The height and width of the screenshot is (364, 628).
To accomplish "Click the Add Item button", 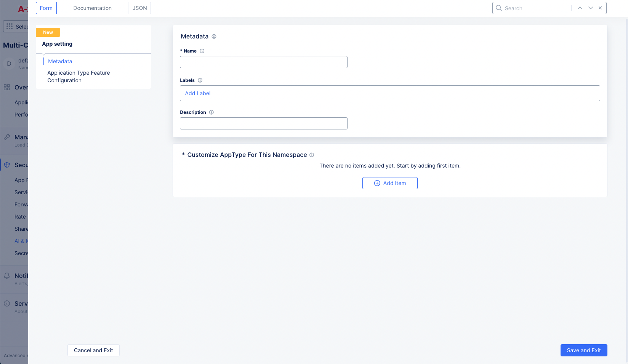I will pyautogui.click(x=390, y=183).
